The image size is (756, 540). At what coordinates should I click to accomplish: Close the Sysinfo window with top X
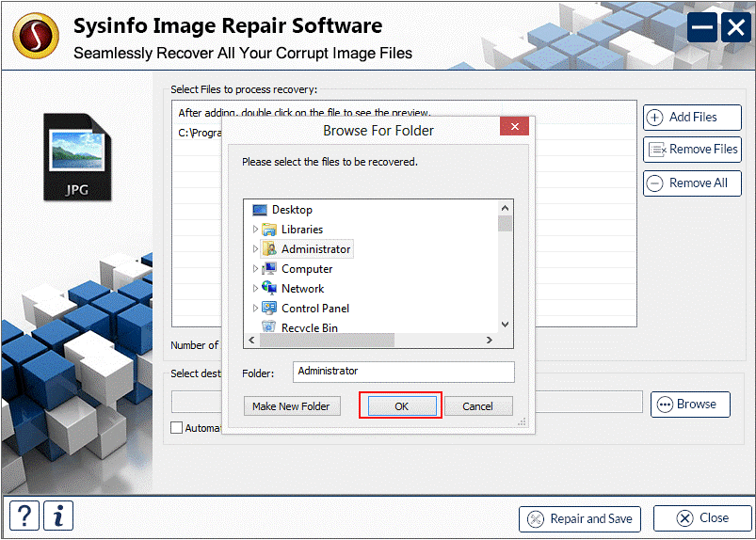tap(735, 27)
